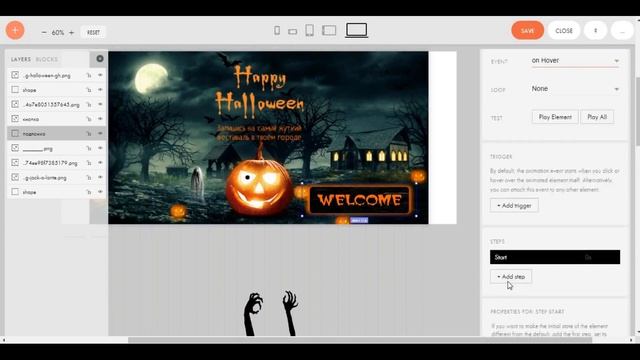Viewport: 640px width, 360px height.
Task: Open the vertical dots more-options button
Action: pos(595,31)
